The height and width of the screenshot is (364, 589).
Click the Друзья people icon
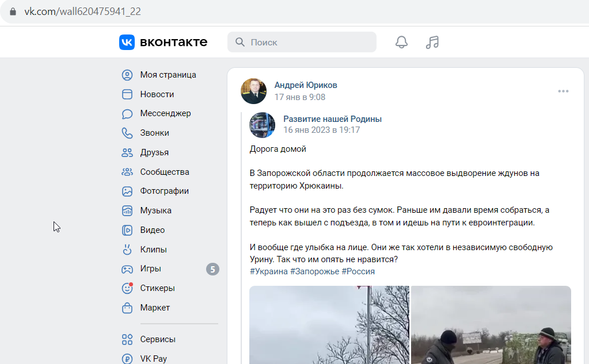pos(127,152)
